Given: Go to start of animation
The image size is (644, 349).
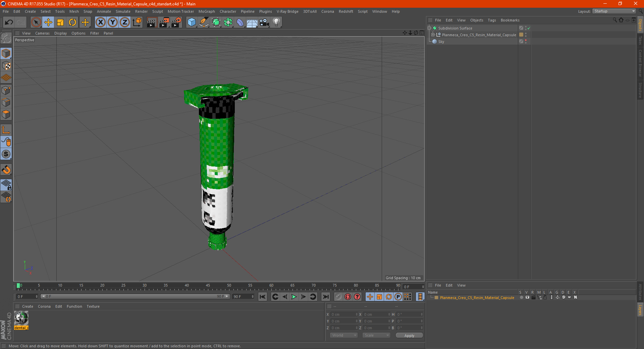Looking at the screenshot, I should coord(263,297).
